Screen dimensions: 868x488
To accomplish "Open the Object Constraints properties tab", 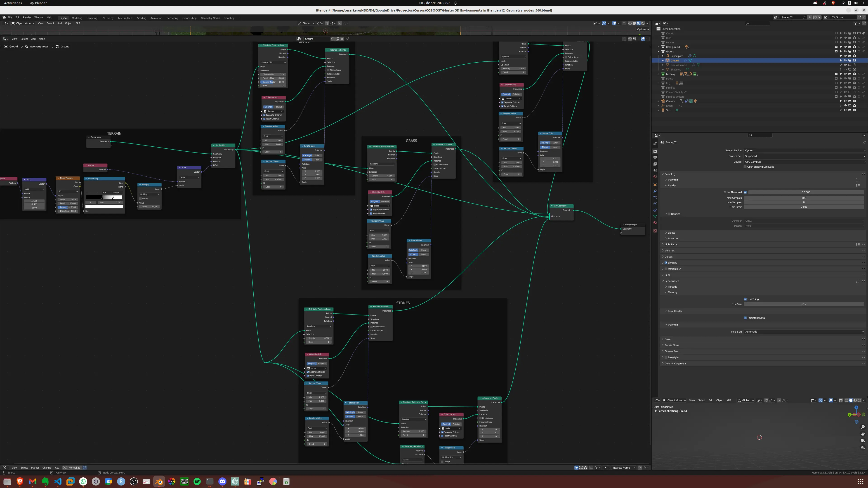I will tap(655, 210).
